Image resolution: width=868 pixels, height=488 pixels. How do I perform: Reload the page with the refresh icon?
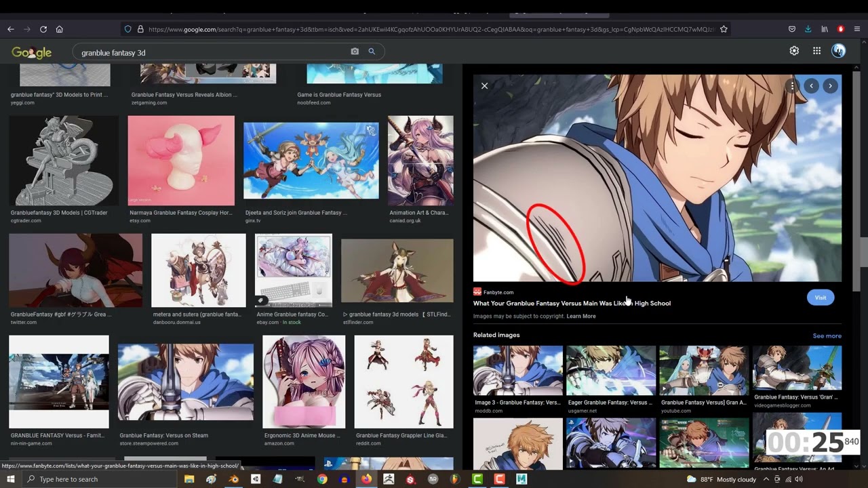[43, 29]
